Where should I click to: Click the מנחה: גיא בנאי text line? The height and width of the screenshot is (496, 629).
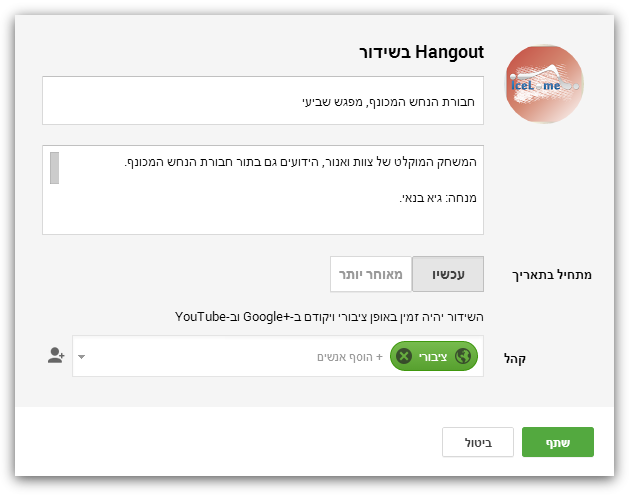[x=438, y=198]
